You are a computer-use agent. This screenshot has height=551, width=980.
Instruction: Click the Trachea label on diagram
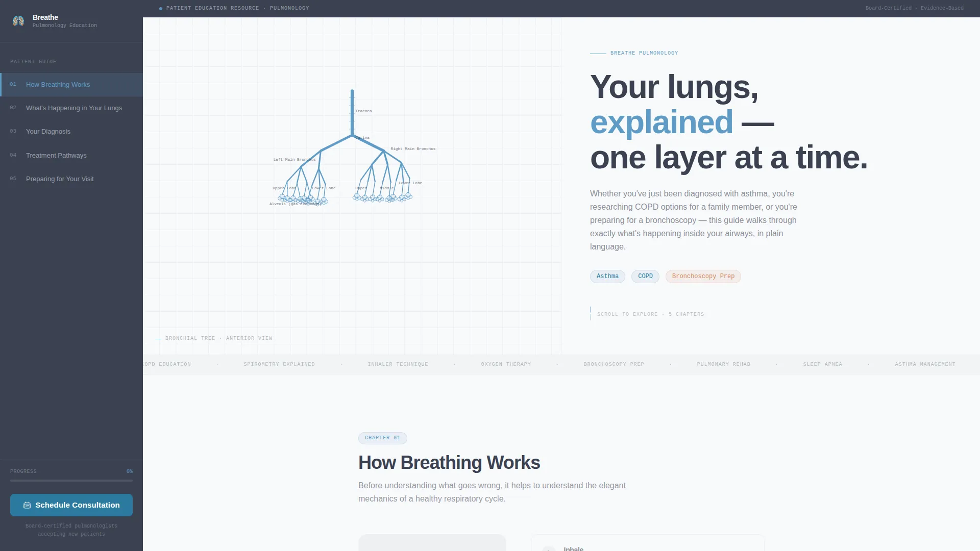363,111
